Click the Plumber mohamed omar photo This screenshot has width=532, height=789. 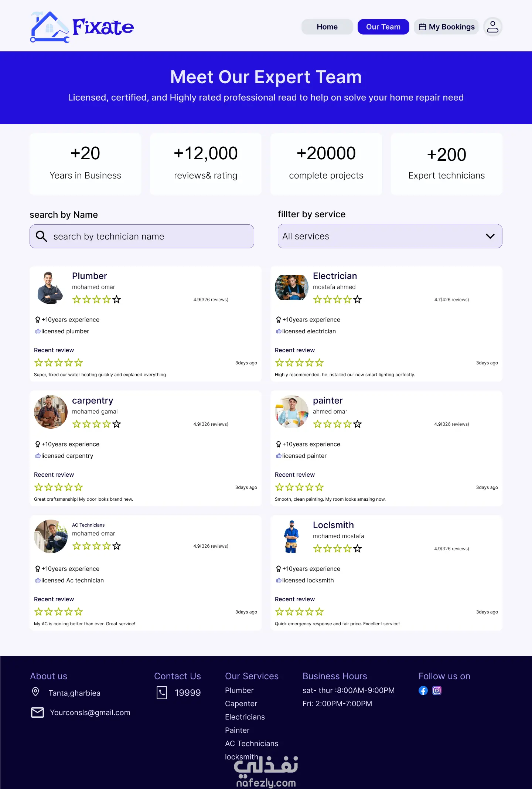pyautogui.click(x=51, y=288)
